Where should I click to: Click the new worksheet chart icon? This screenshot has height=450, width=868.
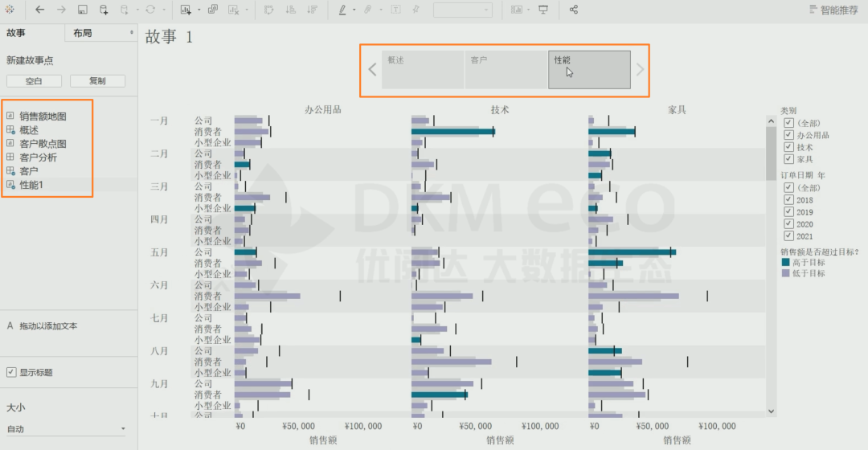click(186, 10)
